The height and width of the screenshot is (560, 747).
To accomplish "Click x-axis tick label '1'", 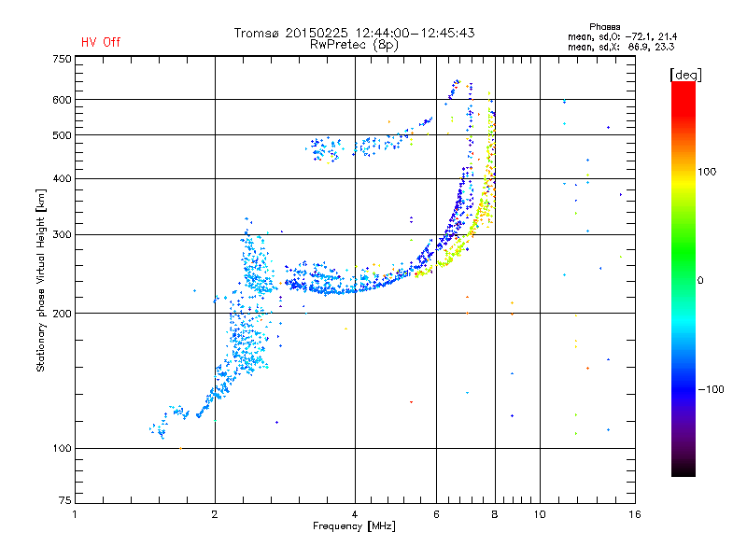I will (x=75, y=514).
